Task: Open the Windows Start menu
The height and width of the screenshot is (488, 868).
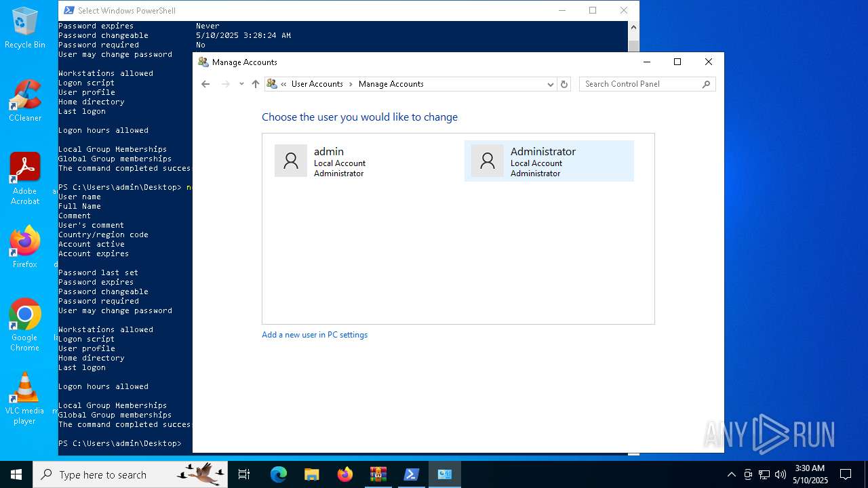Action: (16, 474)
